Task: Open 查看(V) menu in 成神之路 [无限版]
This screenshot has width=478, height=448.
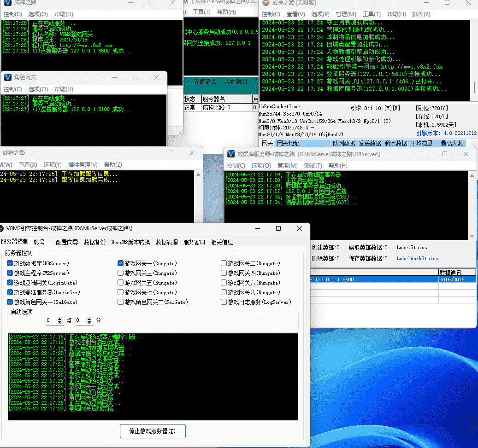Action: (296, 14)
